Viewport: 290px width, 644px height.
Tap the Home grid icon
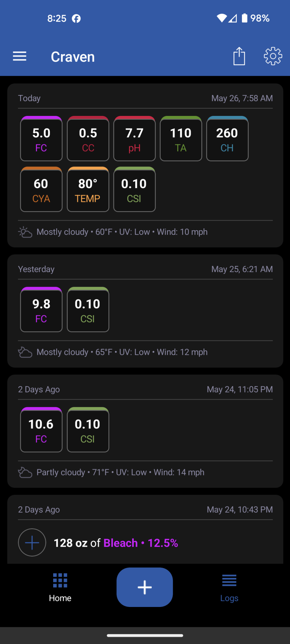[60, 580]
